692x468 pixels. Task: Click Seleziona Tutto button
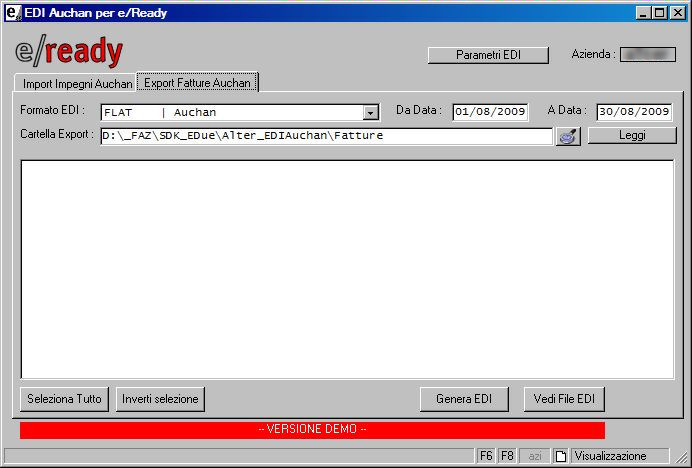point(64,399)
